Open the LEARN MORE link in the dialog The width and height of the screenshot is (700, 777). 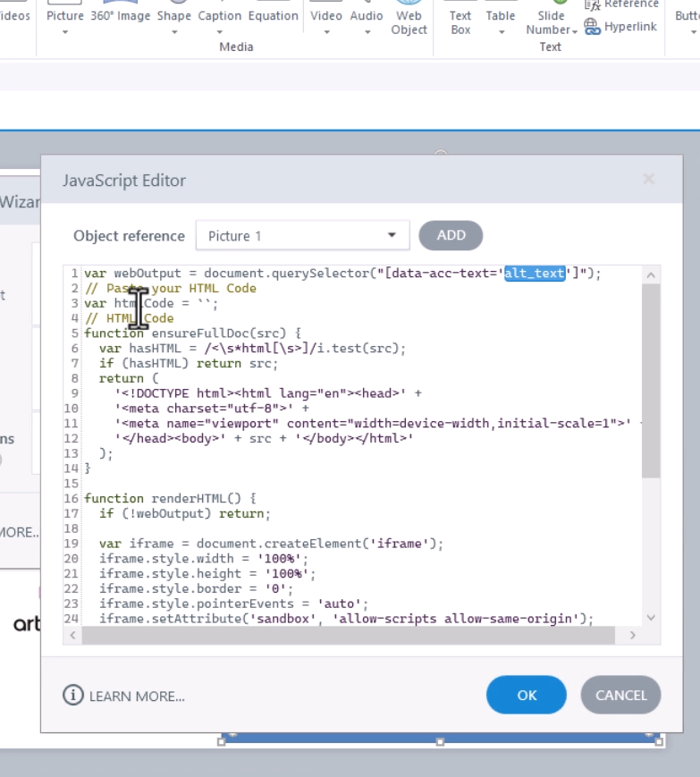(125, 696)
